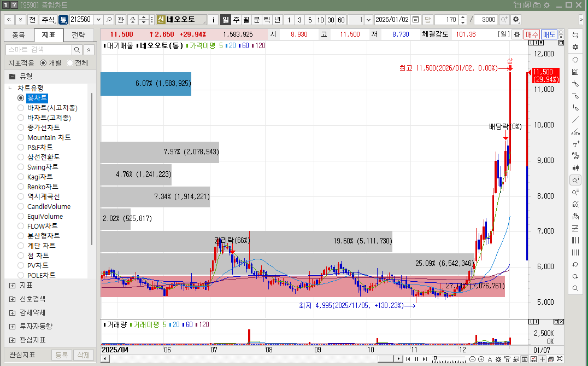
Task: Choose 바차트(시고저종) chart type
Action: 21,108
